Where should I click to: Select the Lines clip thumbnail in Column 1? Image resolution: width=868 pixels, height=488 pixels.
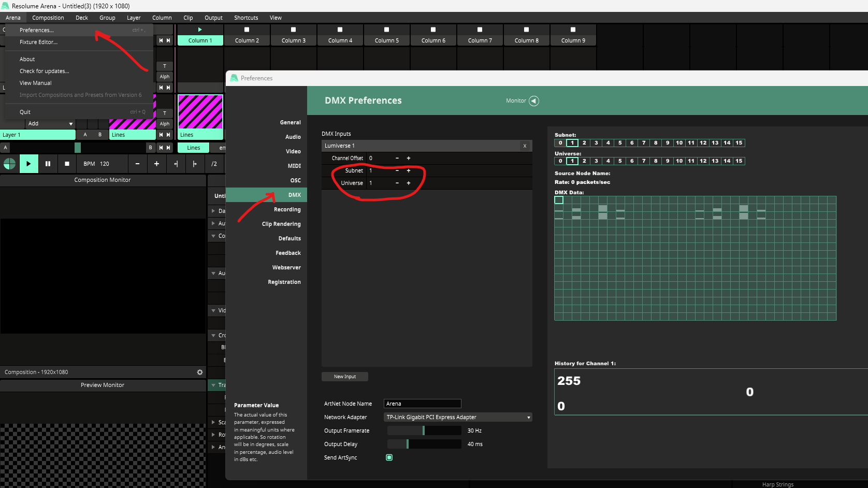pyautogui.click(x=200, y=111)
